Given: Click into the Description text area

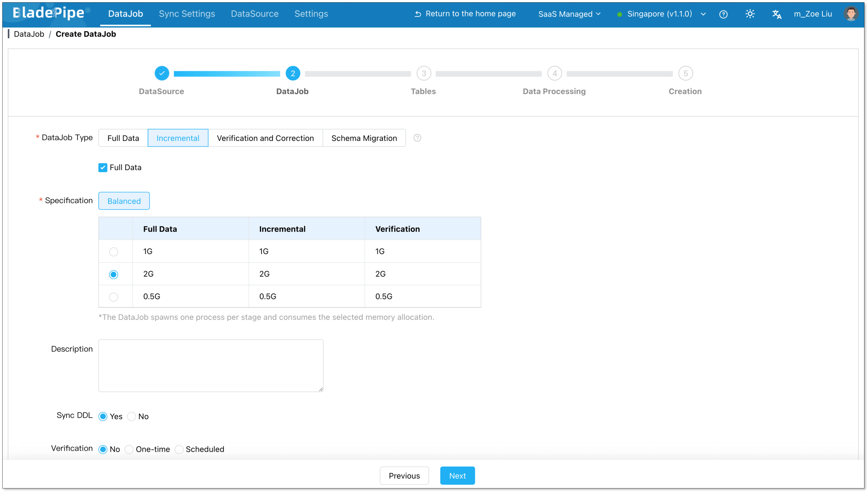Looking at the screenshot, I should 211,366.
